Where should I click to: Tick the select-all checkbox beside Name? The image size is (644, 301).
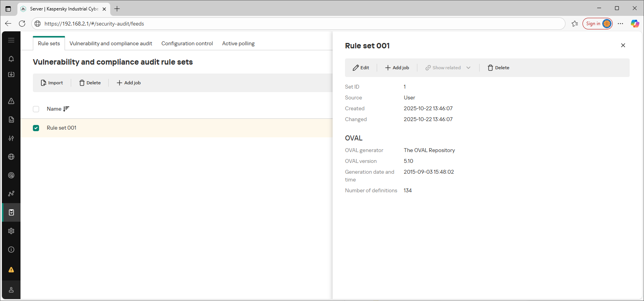[36, 109]
